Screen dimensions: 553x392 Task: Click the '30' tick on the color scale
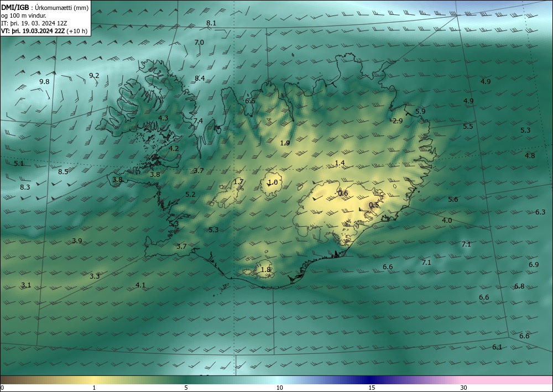coord(463,388)
